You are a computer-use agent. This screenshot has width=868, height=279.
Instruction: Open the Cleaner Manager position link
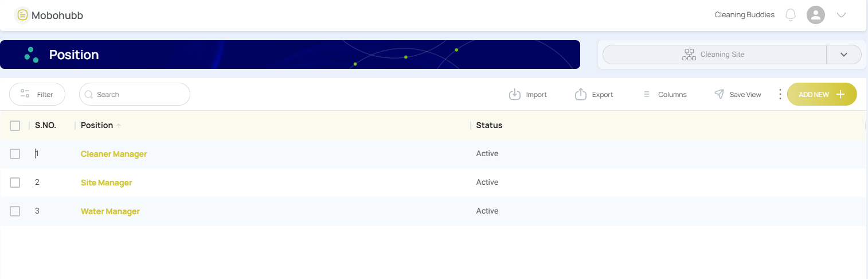[114, 154]
